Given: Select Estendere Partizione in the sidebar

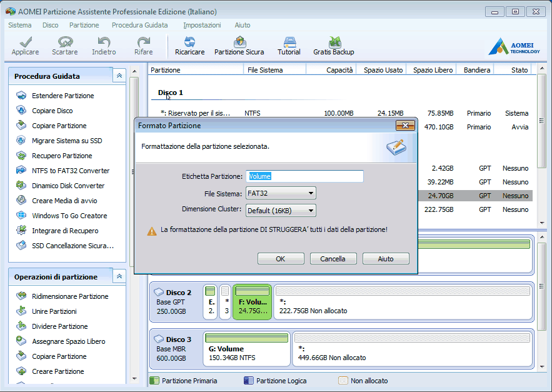Looking at the screenshot, I should [x=63, y=96].
